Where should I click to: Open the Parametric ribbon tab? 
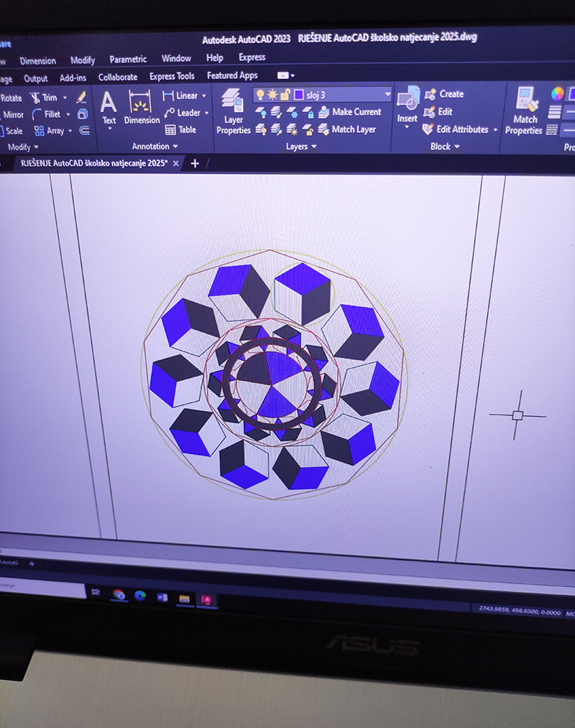(128, 60)
